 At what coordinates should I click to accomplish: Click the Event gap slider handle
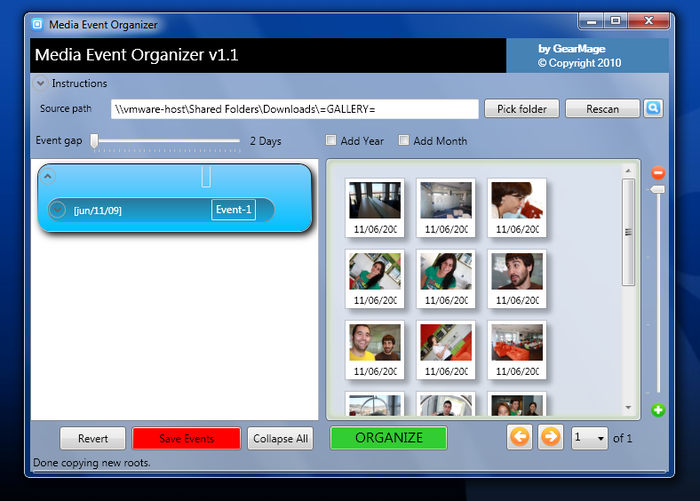[x=94, y=141]
